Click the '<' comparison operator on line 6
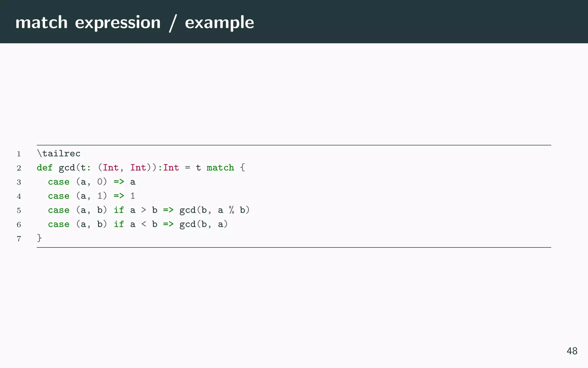This screenshot has width=588, height=368. point(144,224)
